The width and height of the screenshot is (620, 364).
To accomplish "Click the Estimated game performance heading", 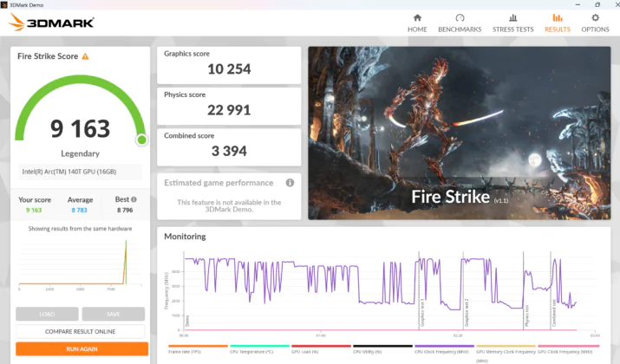I will coord(219,183).
